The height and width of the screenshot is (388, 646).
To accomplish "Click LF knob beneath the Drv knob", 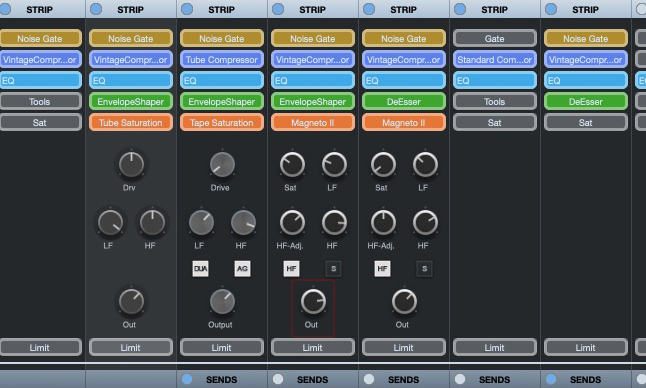I will [x=110, y=223].
